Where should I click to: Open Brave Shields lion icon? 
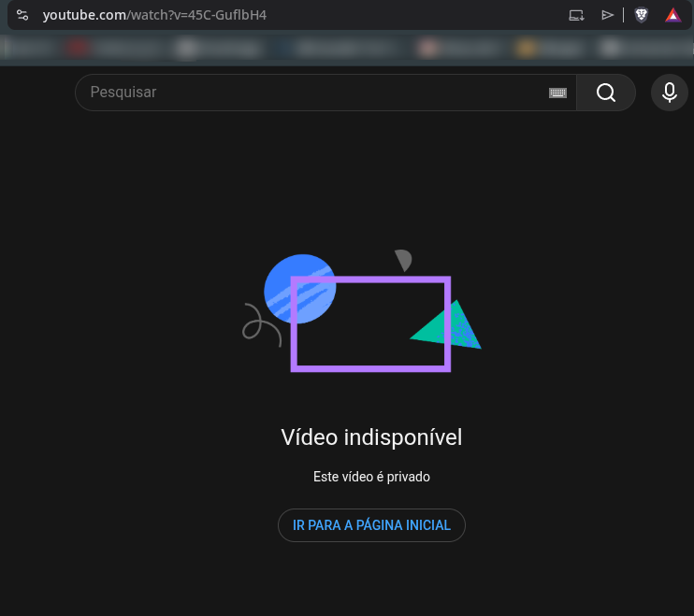[x=642, y=15]
